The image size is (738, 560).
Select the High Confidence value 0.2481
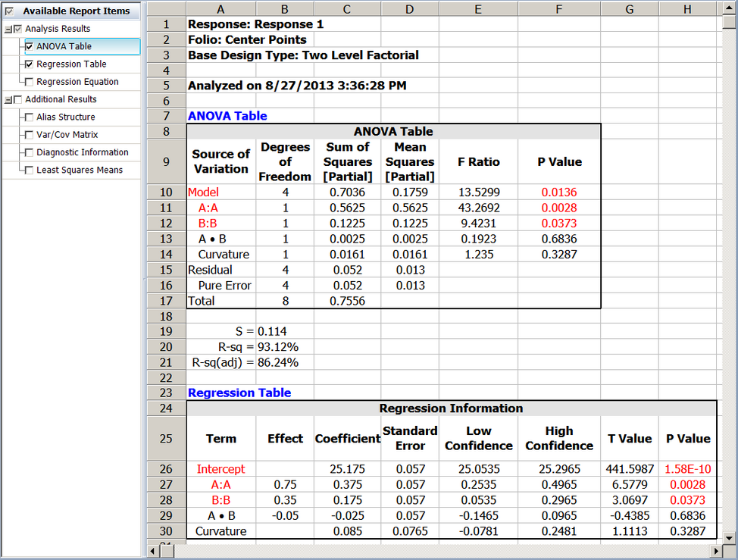[559, 530]
